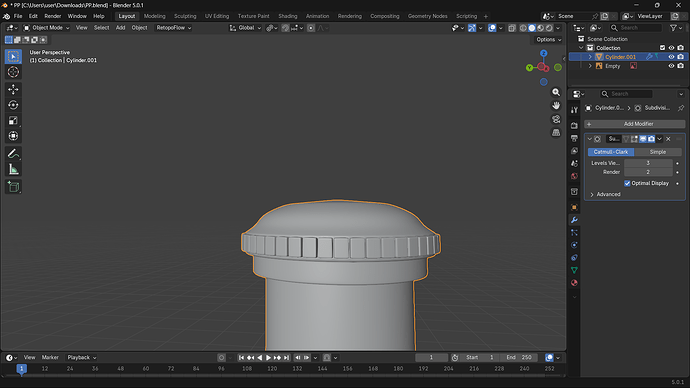
Task: Click the Levels Viewport value slider
Action: coord(648,163)
